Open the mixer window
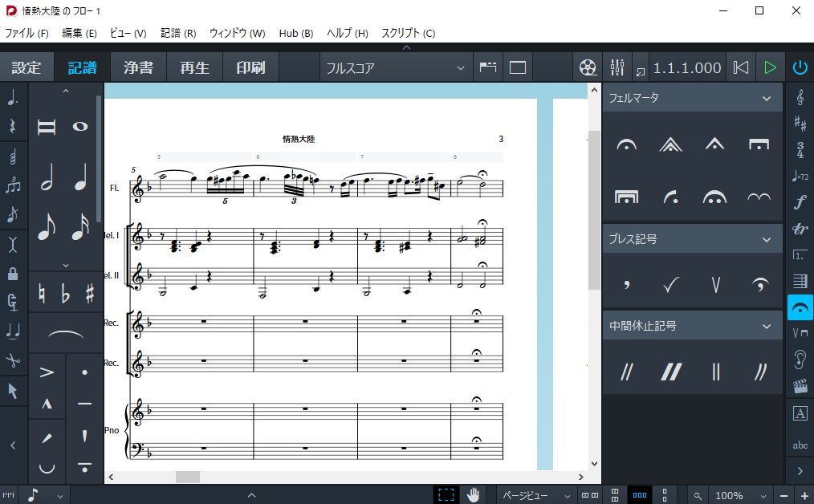 coord(617,67)
